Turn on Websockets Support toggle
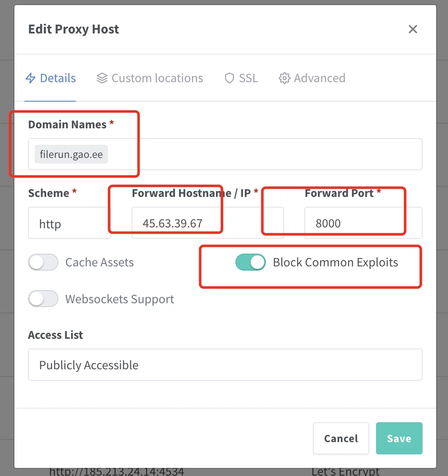448x476 pixels. (43, 299)
